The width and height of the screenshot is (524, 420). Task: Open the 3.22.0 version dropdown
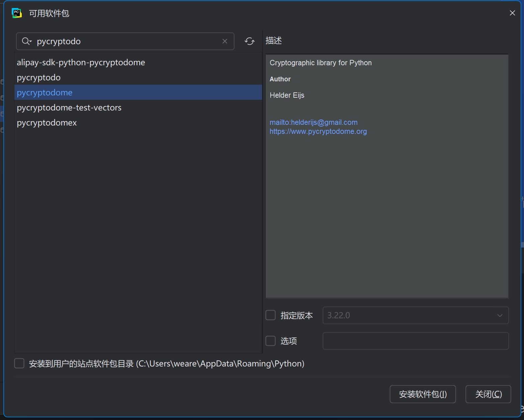(x=416, y=315)
